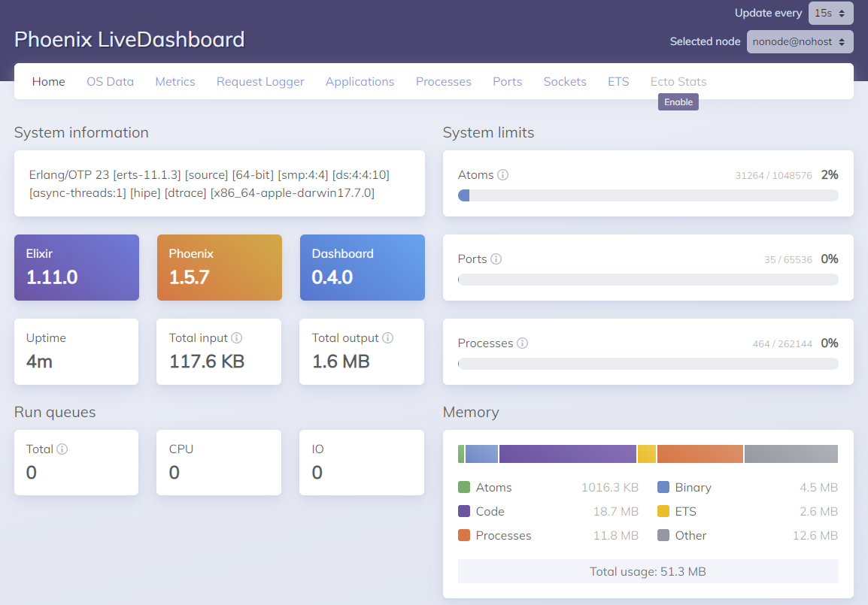Click the yellow ETS legend swatch
The image size is (868, 605).
[663, 511]
